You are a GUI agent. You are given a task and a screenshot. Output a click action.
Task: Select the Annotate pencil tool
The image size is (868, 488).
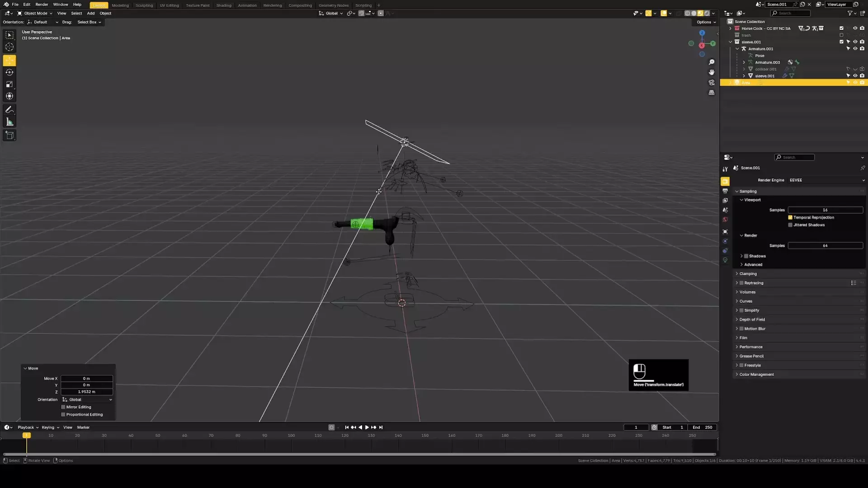pos(9,110)
